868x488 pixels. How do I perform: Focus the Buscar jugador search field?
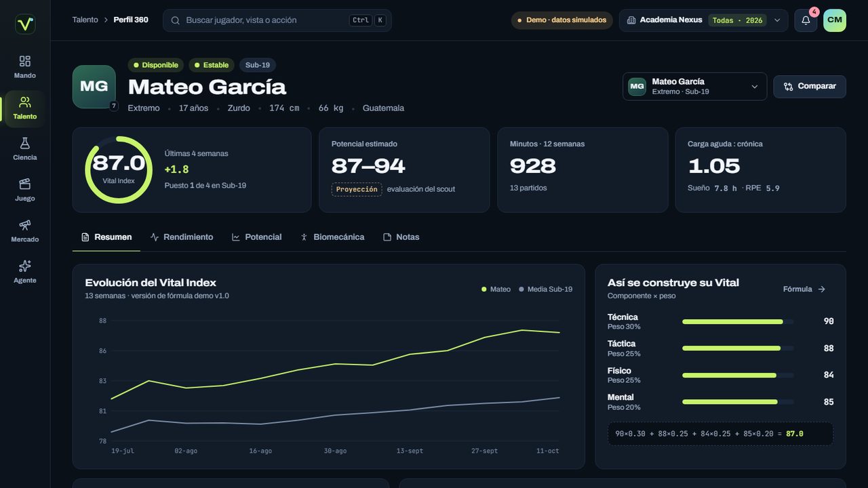click(277, 20)
